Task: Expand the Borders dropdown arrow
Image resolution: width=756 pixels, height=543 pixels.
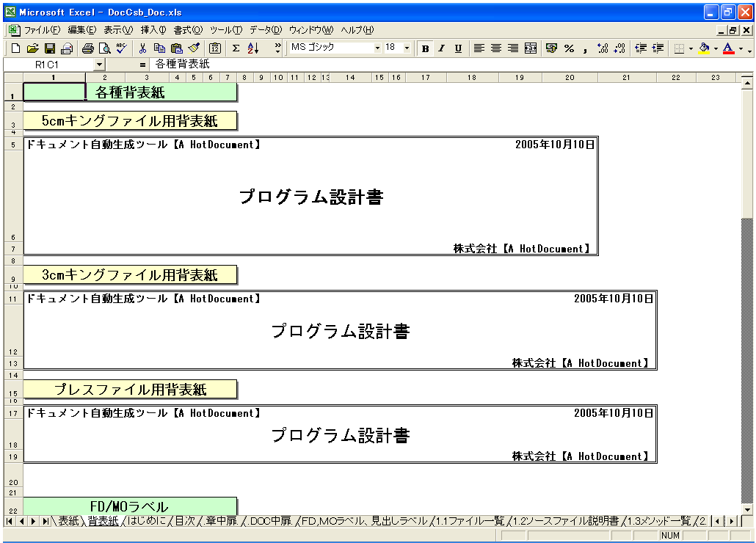Action: click(x=691, y=48)
